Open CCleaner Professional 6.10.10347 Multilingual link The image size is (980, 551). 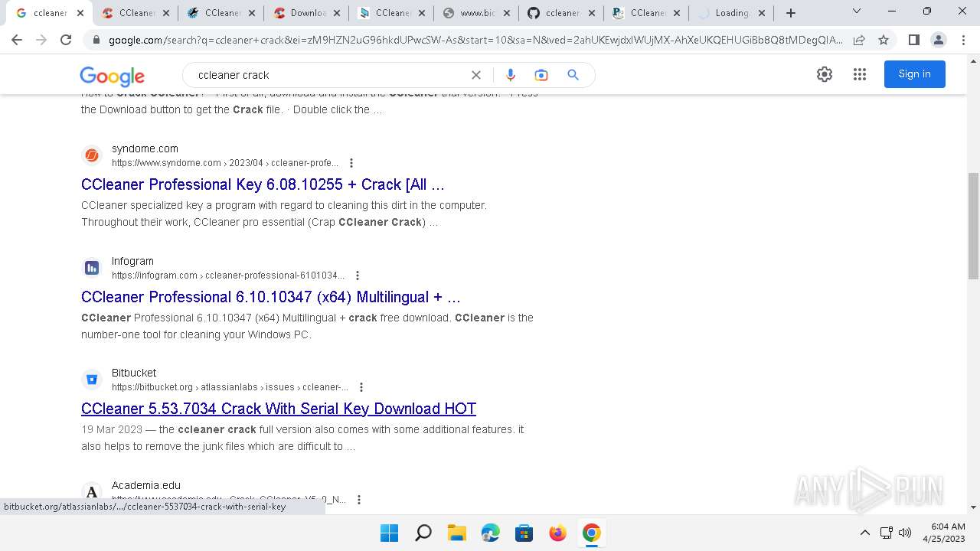(x=271, y=297)
